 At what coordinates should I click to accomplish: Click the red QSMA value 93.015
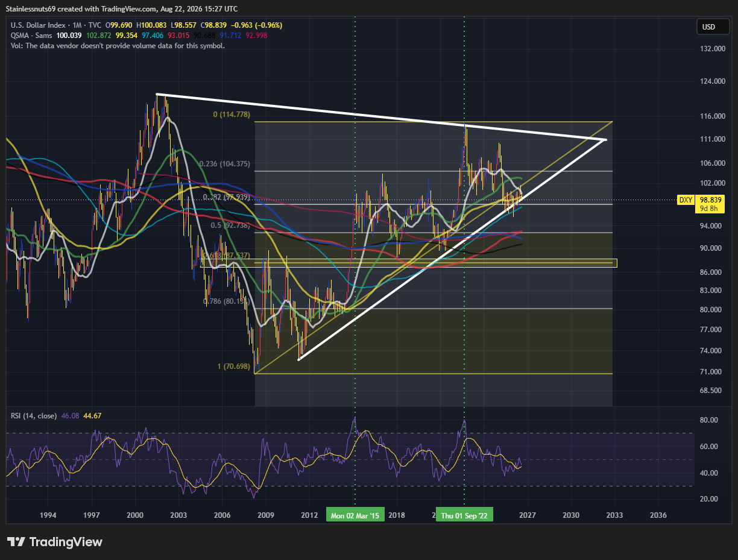178,36
